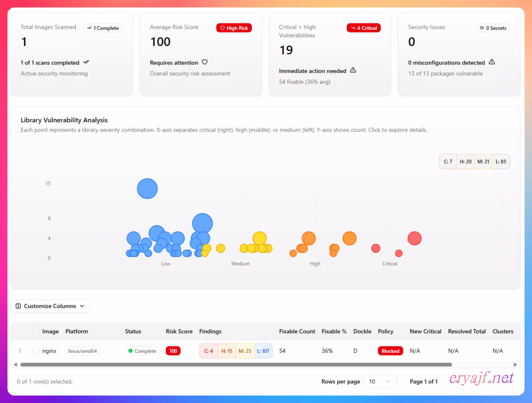The height and width of the screenshot is (403, 532).
Task: Click warning icon beside misconfigurations detected
Action: [x=492, y=62]
